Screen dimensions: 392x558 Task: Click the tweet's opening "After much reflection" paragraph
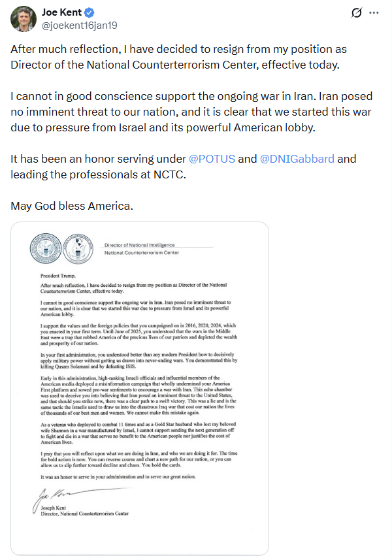[x=178, y=57]
